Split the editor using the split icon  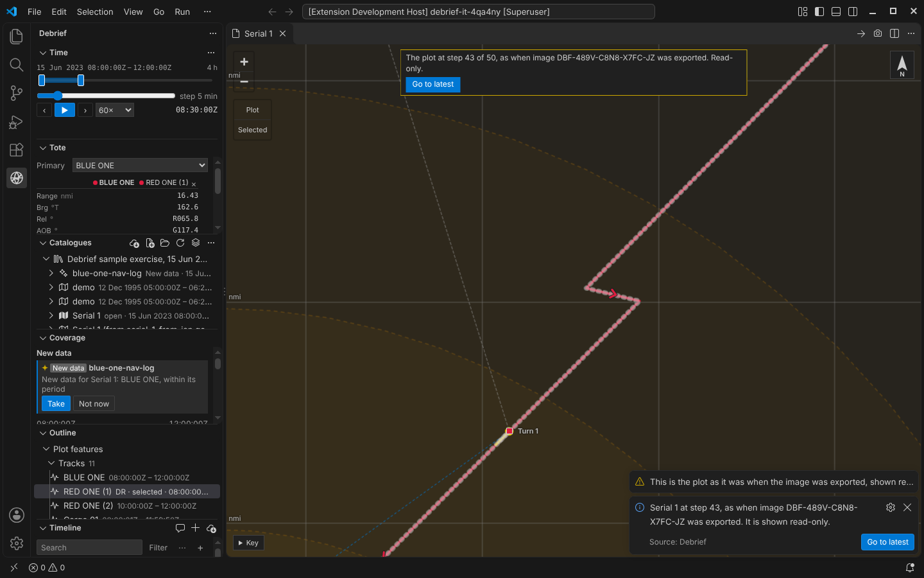pos(894,33)
